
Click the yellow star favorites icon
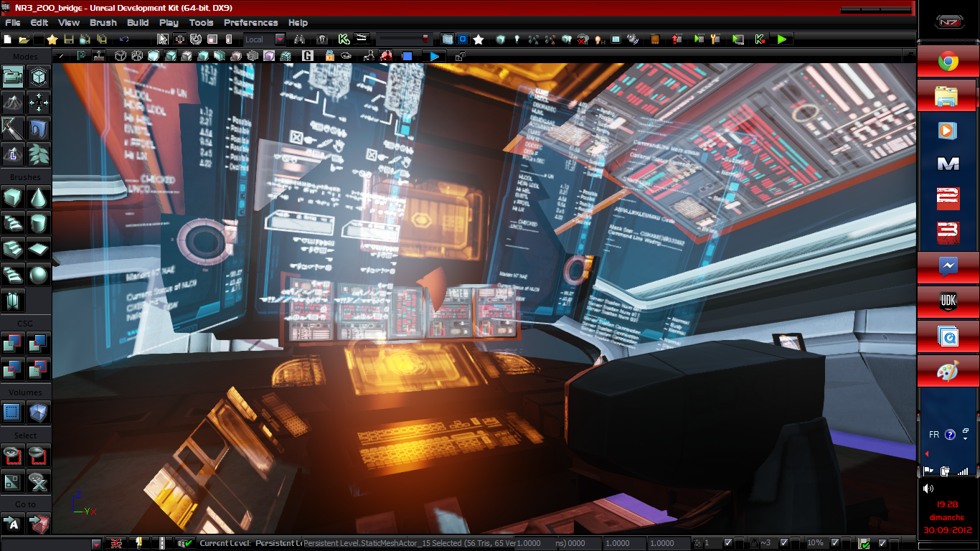click(x=52, y=39)
